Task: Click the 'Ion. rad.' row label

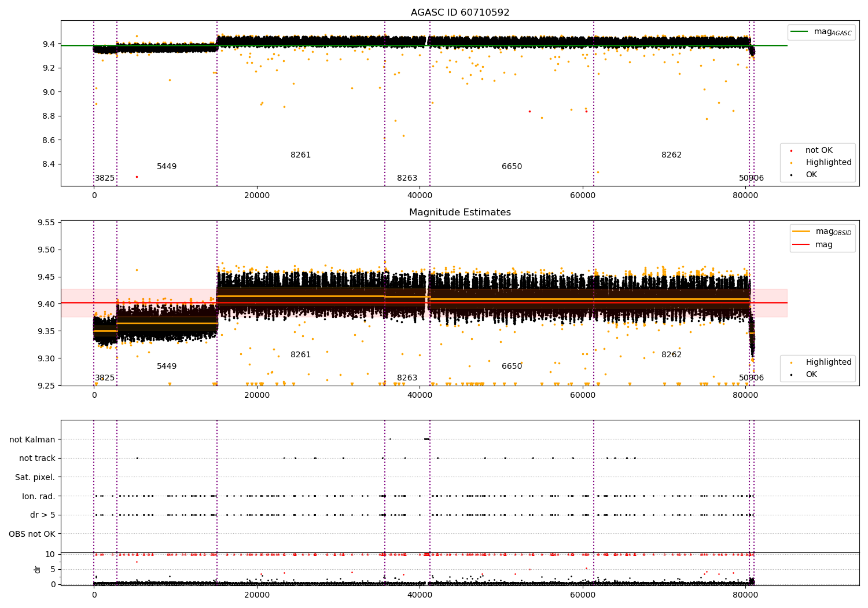Action: (x=39, y=497)
